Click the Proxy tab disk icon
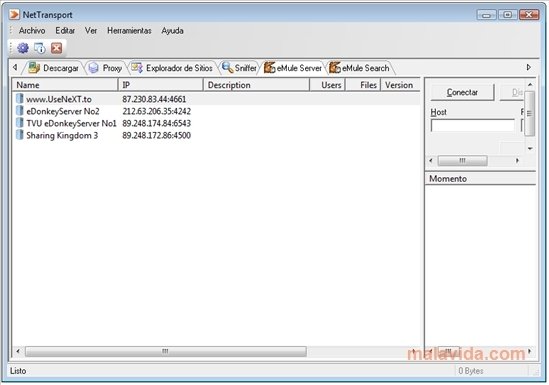The image size is (549, 385). [93, 68]
